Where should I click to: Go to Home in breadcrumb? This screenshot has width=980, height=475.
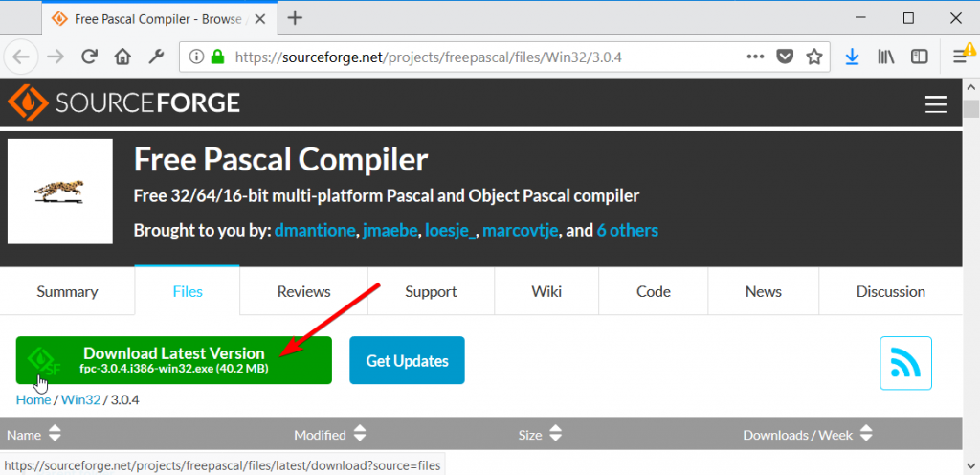(33, 400)
